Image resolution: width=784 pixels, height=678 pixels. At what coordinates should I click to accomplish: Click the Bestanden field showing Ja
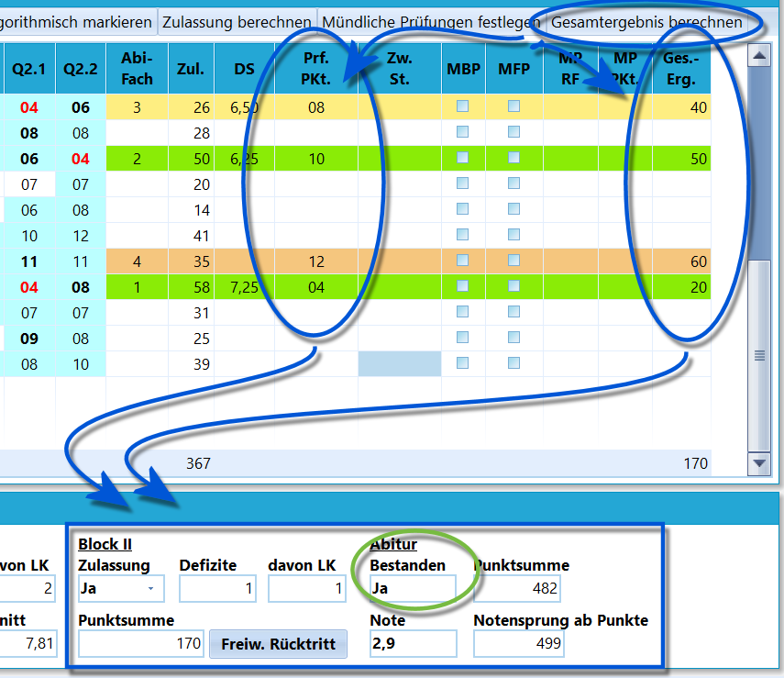coord(413,588)
